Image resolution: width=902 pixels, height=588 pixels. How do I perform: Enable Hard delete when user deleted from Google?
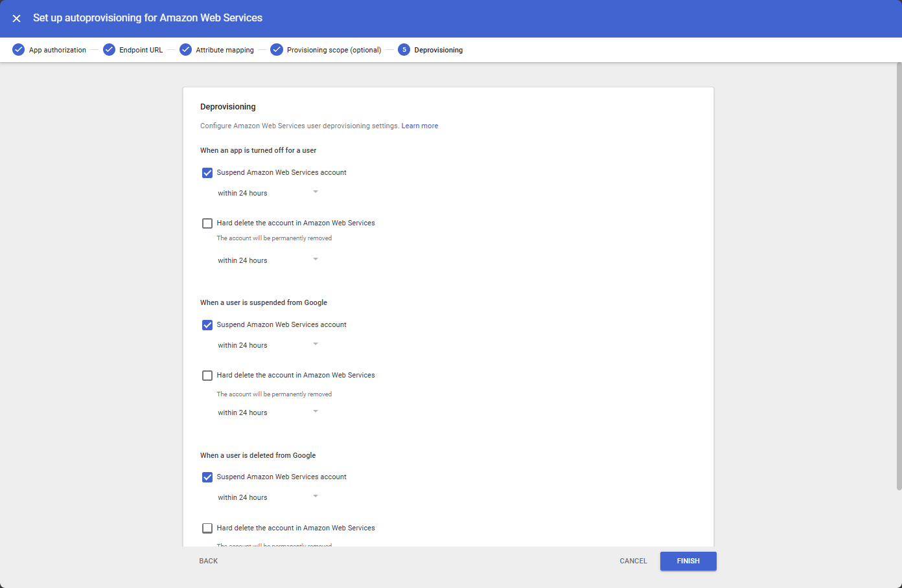click(x=207, y=528)
